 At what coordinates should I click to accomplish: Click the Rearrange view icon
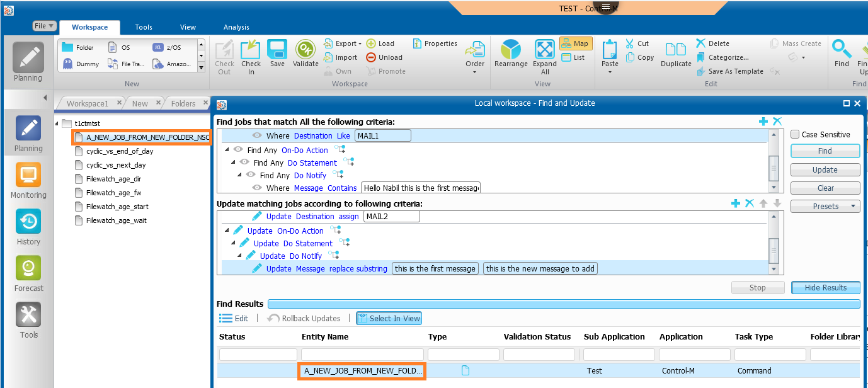pos(511,54)
